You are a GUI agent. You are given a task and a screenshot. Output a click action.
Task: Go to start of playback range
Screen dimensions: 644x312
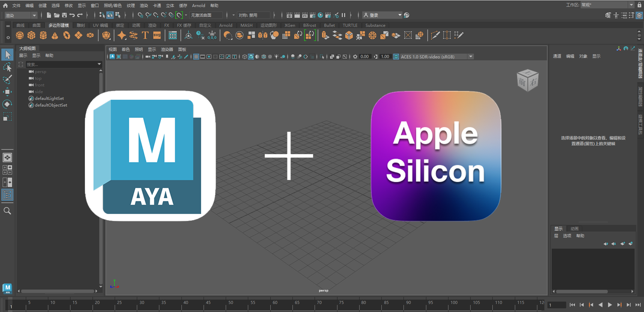(572, 305)
